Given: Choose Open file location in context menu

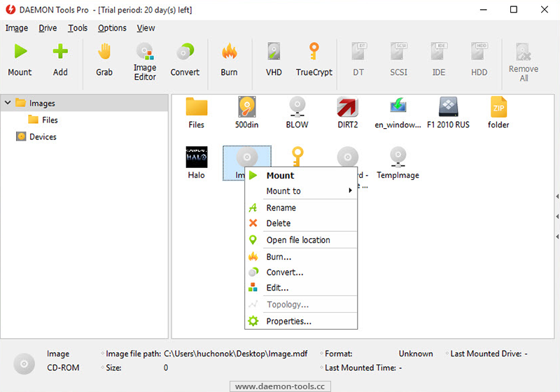Looking at the screenshot, I should click(301, 240).
